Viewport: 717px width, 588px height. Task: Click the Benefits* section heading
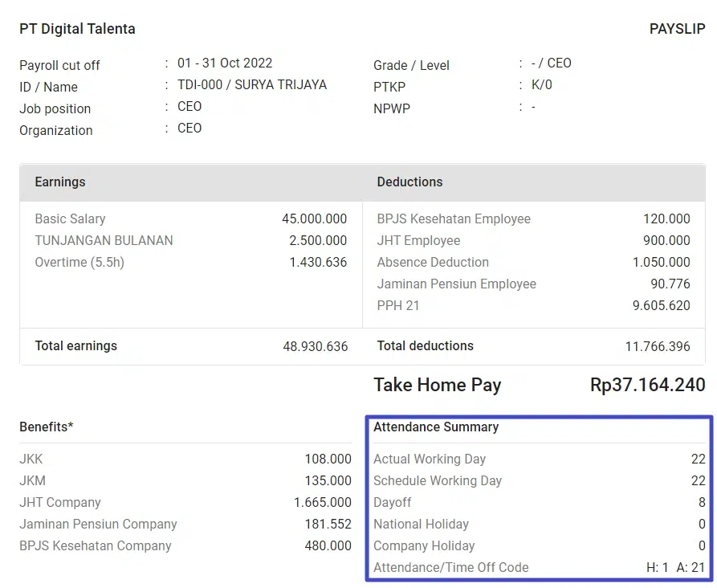coord(47,427)
